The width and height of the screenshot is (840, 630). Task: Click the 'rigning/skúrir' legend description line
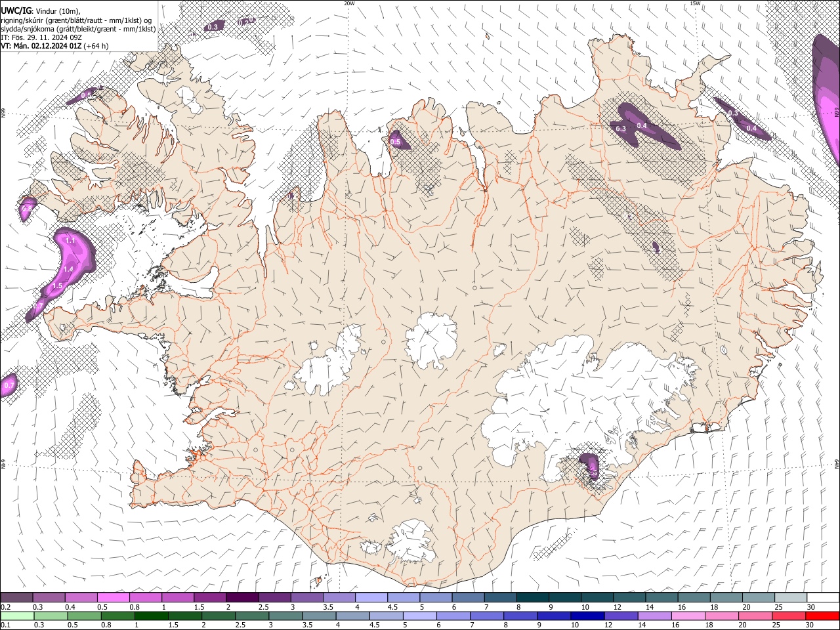coord(76,20)
